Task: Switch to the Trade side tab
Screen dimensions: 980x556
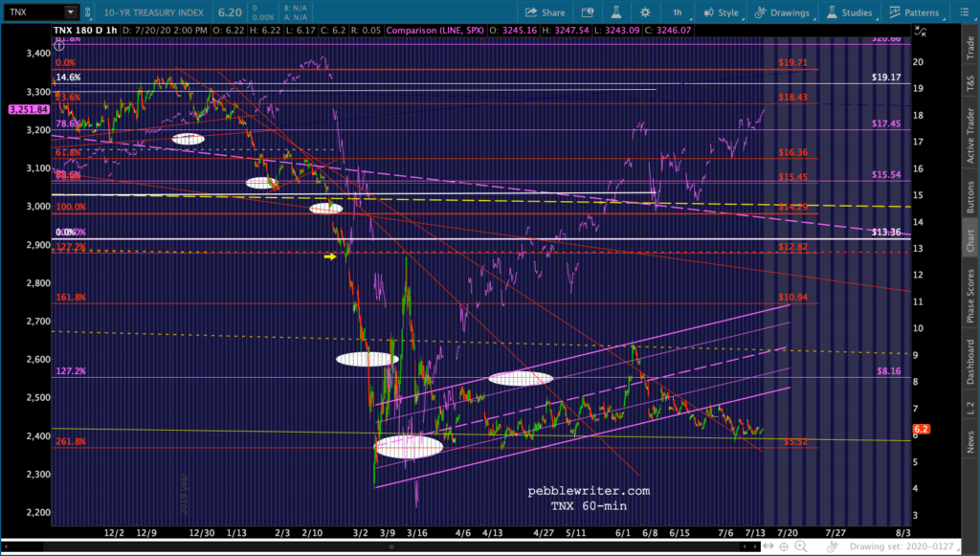Action: pos(970,48)
